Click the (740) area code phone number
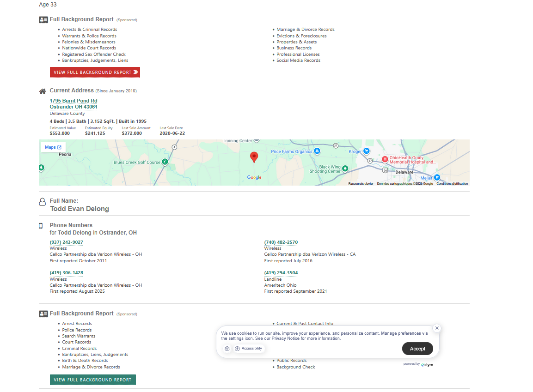The width and height of the screenshot is (533, 392). click(x=281, y=242)
